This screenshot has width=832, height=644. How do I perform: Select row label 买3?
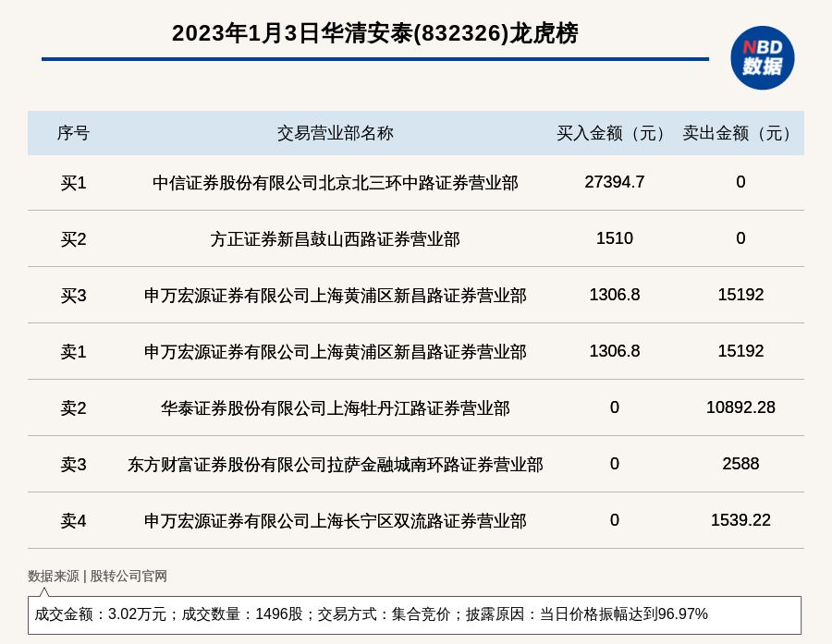73,296
